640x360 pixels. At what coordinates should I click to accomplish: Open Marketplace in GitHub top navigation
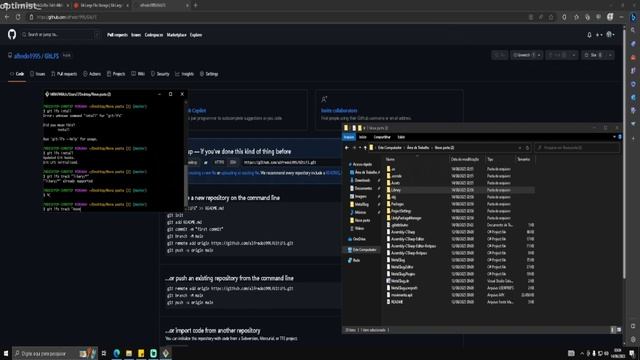pos(176,35)
